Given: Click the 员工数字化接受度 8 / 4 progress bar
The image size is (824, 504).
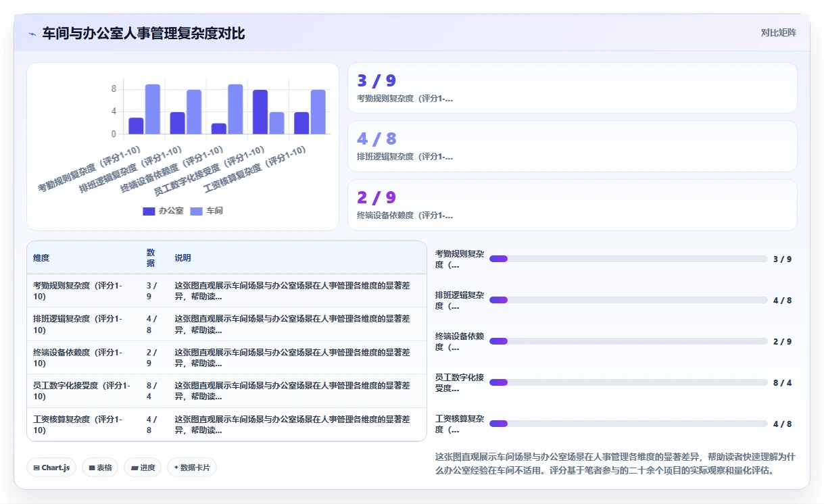Looking at the screenshot, I should [628, 382].
